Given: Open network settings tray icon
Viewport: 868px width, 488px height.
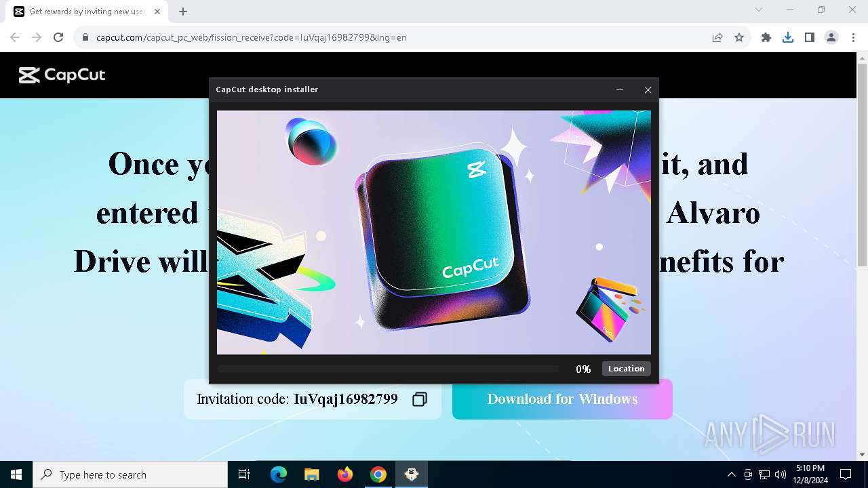Looking at the screenshot, I should 764,474.
